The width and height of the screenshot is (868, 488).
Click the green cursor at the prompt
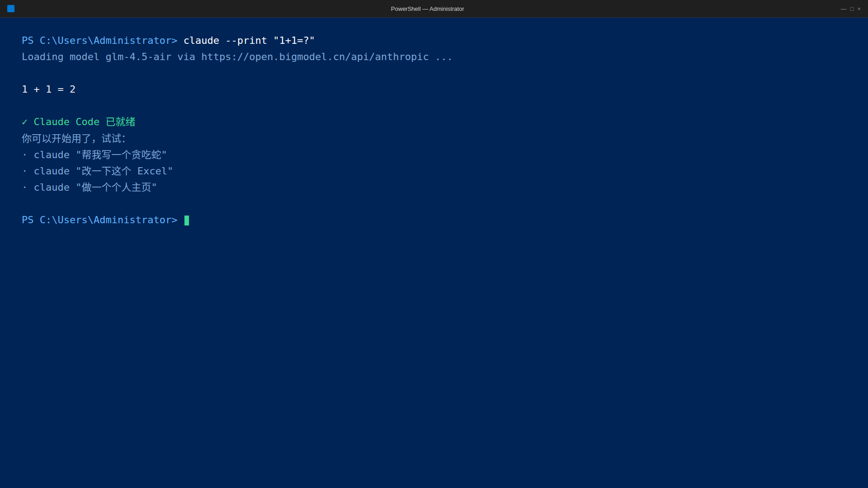[187, 221]
